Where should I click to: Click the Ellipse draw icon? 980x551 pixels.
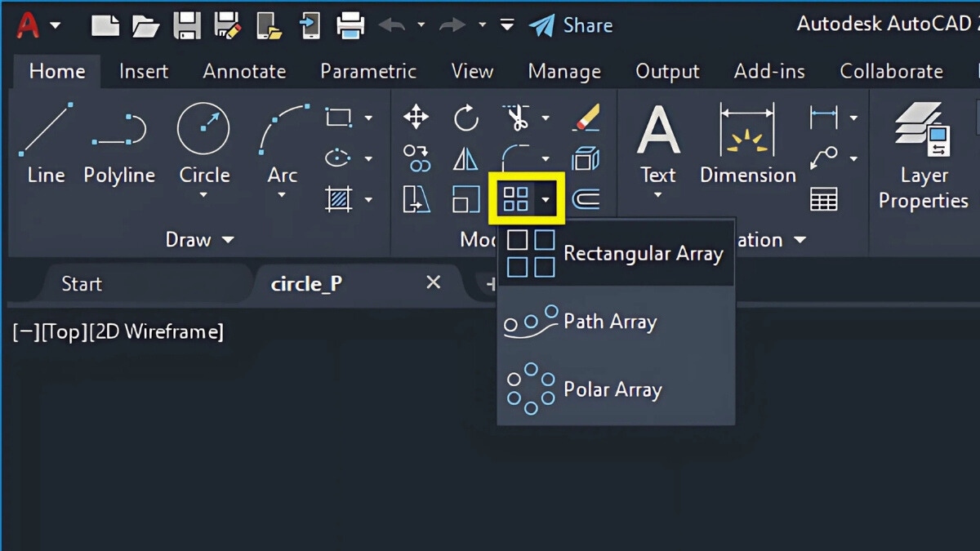click(338, 158)
